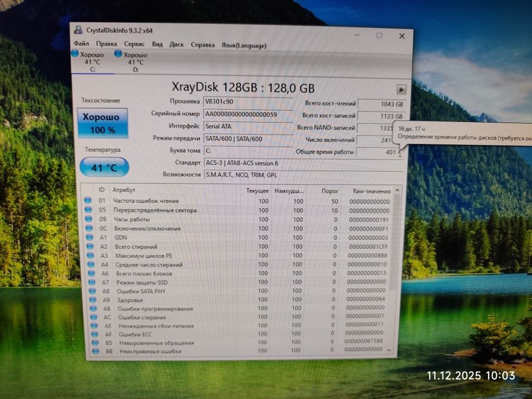This screenshot has width=532, height=399.
Task: Click status icon for Ошибки стирания row
Action: click(x=94, y=317)
